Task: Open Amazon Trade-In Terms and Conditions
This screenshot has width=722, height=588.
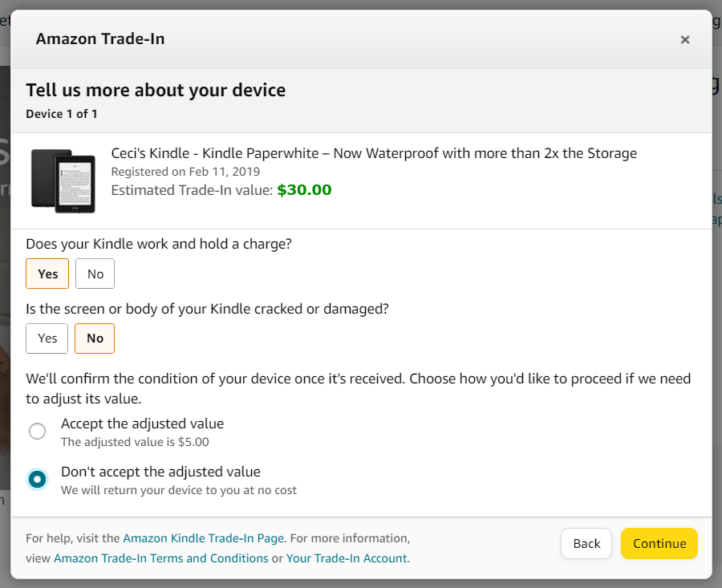Action: tap(161, 558)
